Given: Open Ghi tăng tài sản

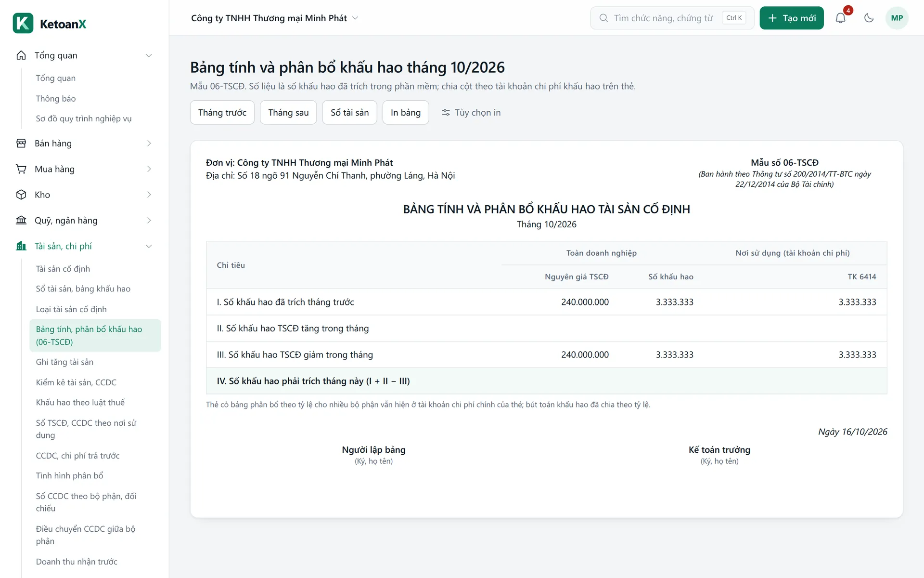Looking at the screenshot, I should (x=64, y=362).
